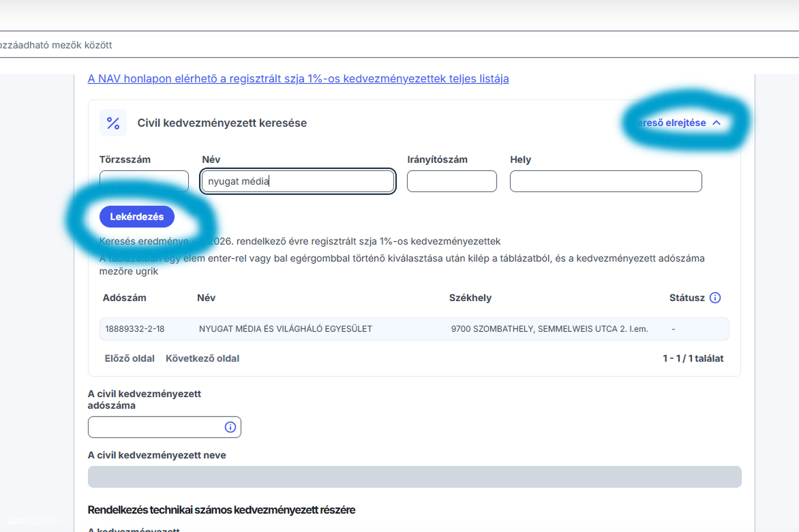Click the 'hozzáadható mezők között' top search bar
Image resolution: width=799 pixels, height=532 pixels.
tap(399, 45)
